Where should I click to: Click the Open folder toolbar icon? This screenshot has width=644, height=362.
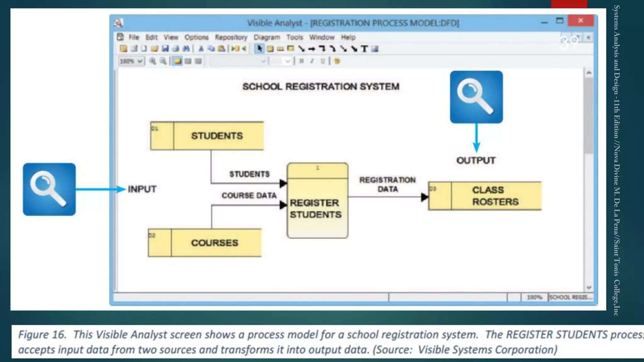pyautogui.click(x=154, y=49)
